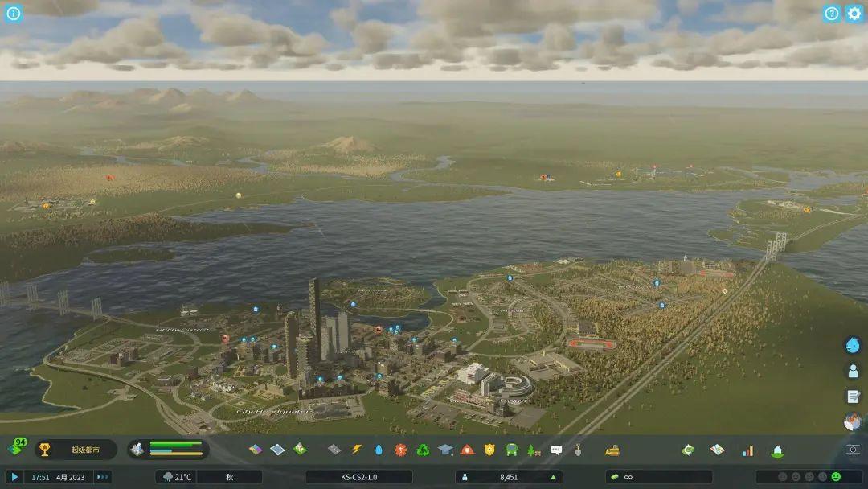The width and height of the screenshot is (868, 489).
Task: Select the Zones tool
Action: click(x=256, y=450)
